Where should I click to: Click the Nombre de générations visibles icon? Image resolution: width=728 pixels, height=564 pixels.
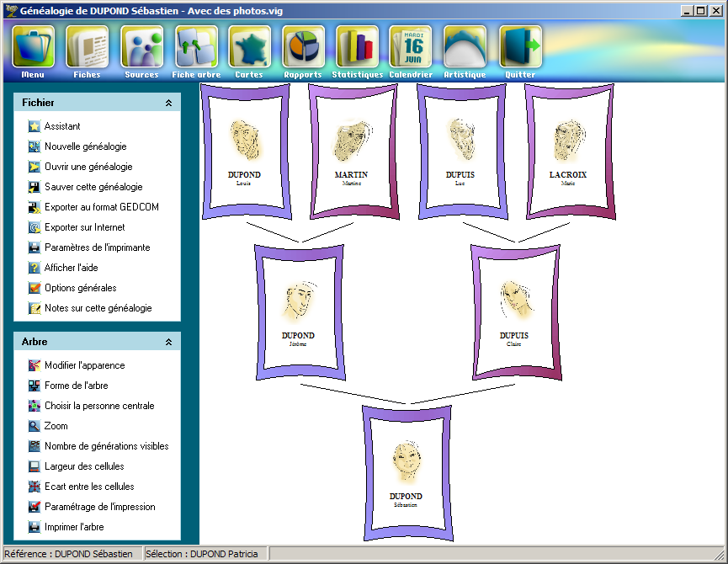pyautogui.click(x=34, y=446)
